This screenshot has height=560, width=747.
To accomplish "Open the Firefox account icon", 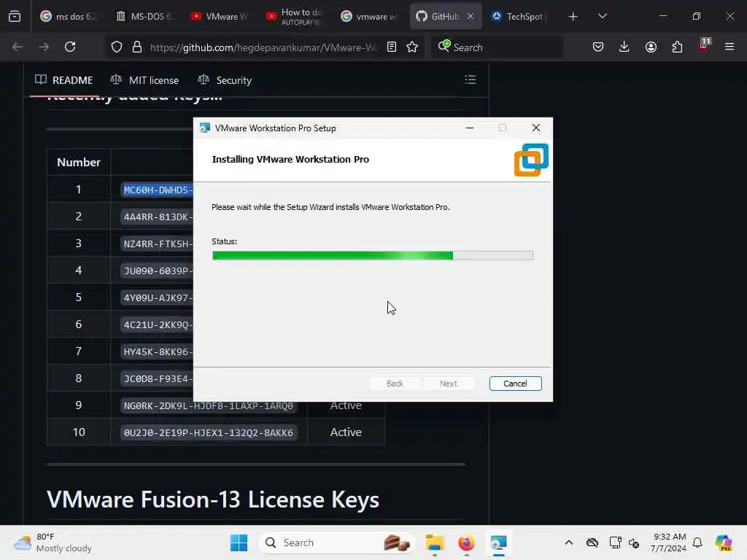I will point(651,47).
